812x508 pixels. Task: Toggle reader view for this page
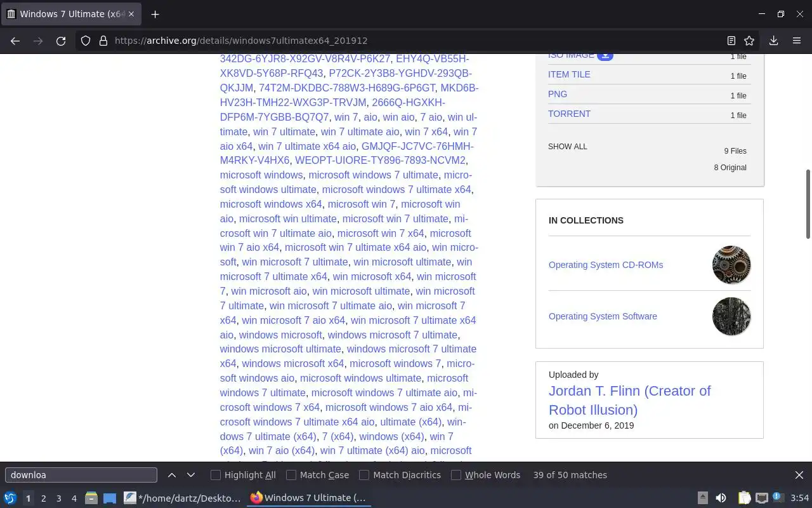731,41
